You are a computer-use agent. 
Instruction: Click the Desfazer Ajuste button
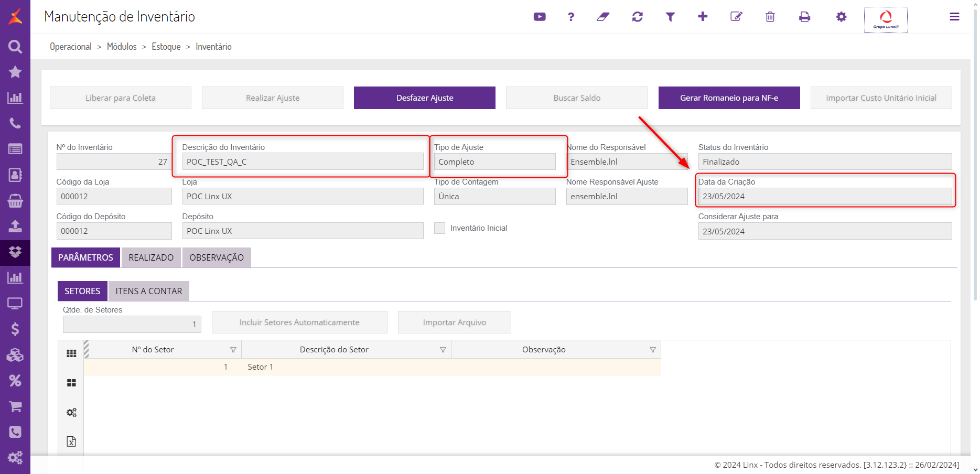click(x=425, y=98)
